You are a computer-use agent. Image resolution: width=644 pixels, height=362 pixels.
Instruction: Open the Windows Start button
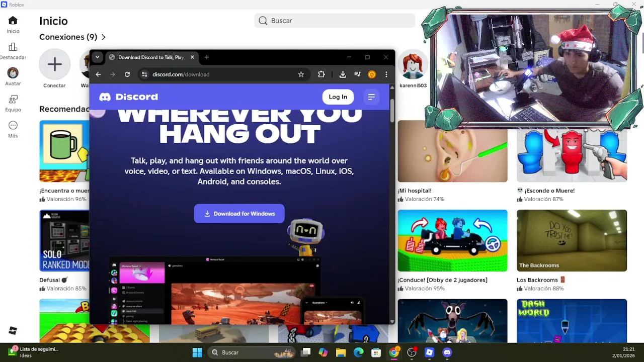coord(197,352)
